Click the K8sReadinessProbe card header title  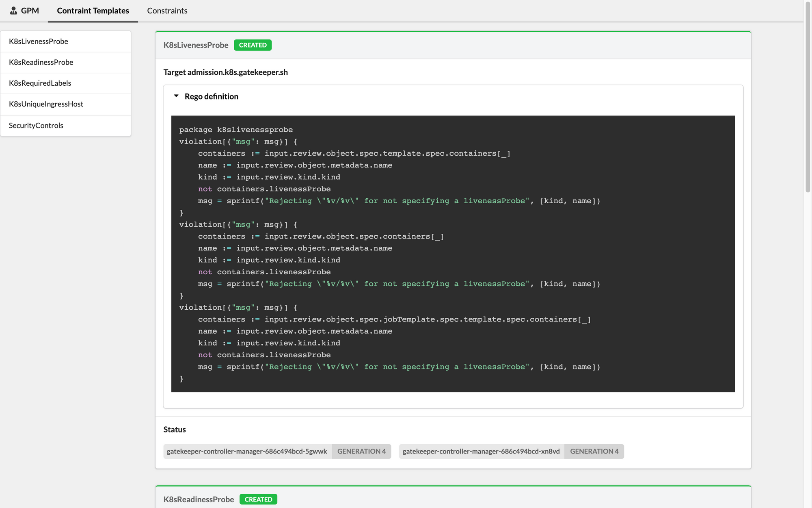[199, 499]
